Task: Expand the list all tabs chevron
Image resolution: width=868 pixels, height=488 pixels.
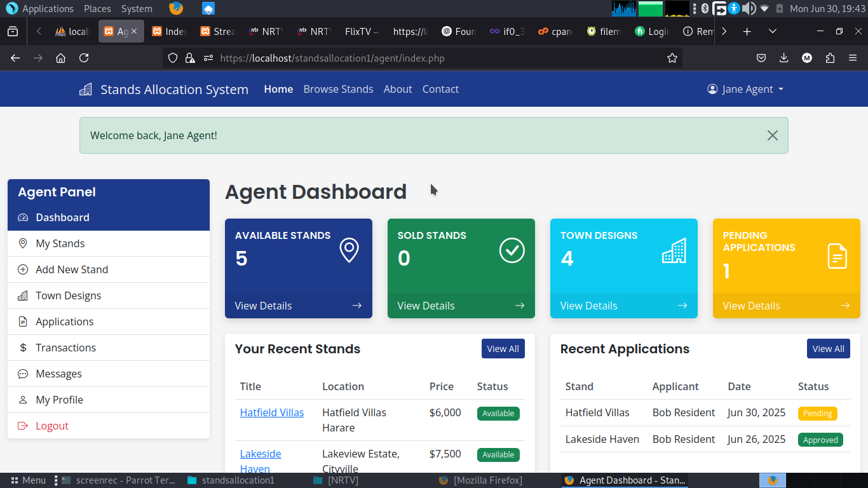Action: (773, 31)
